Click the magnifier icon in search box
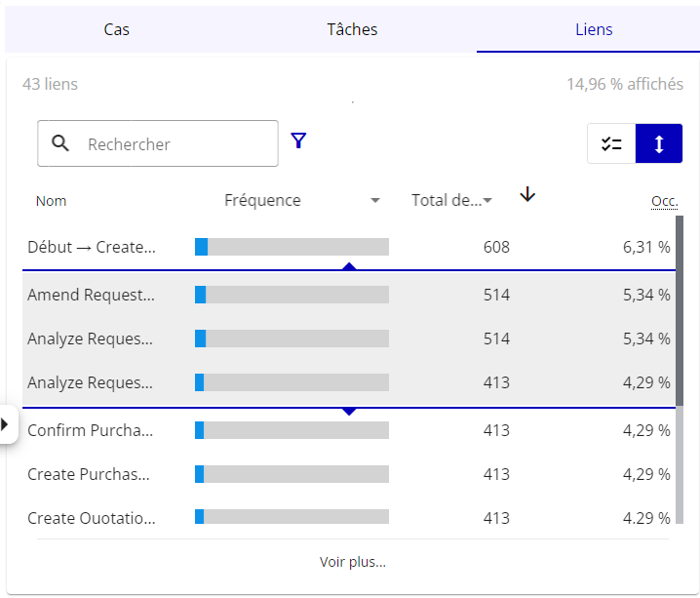Image resolution: width=700 pixels, height=598 pixels. [x=60, y=143]
